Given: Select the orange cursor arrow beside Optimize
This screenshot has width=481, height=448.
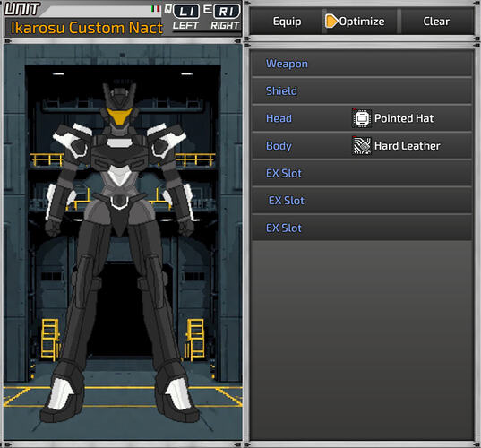Looking at the screenshot, I should click(x=331, y=22).
